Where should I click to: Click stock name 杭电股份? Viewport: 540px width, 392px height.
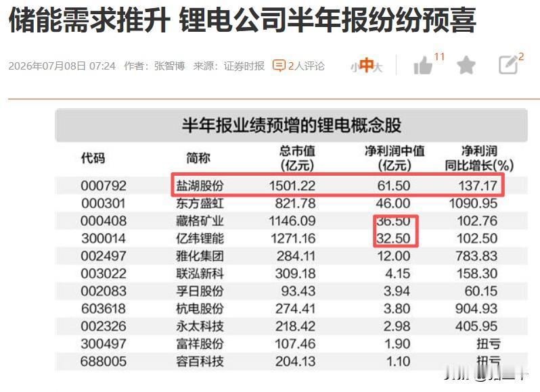200,309
